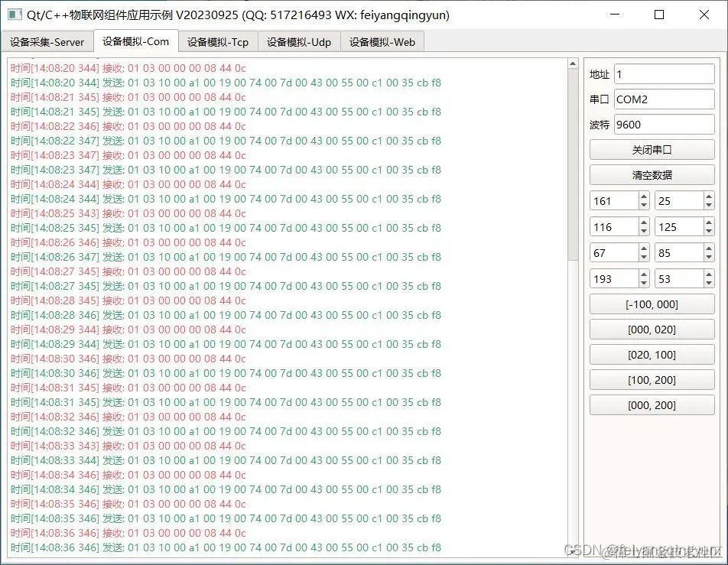Switch to the 设备模拟-Udp tab
The image size is (728, 565).
(x=299, y=42)
